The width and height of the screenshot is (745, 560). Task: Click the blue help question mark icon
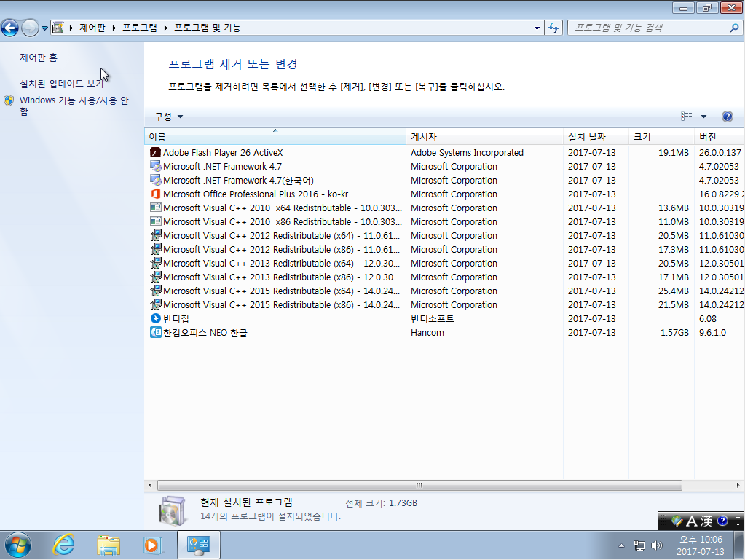click(x=727, y=117)
